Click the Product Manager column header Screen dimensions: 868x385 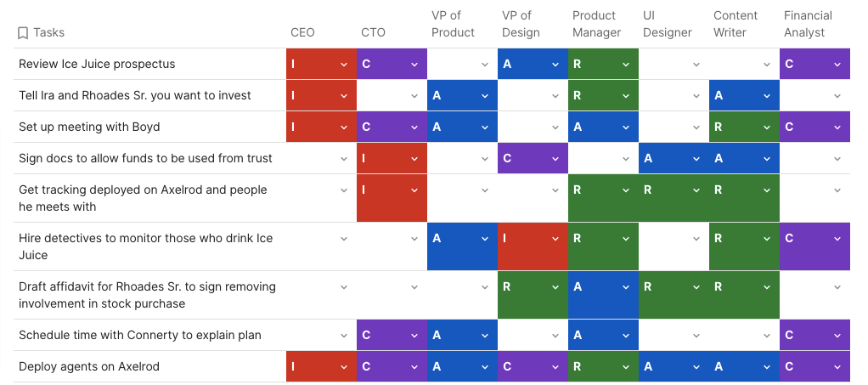click(x=595, y=24)
